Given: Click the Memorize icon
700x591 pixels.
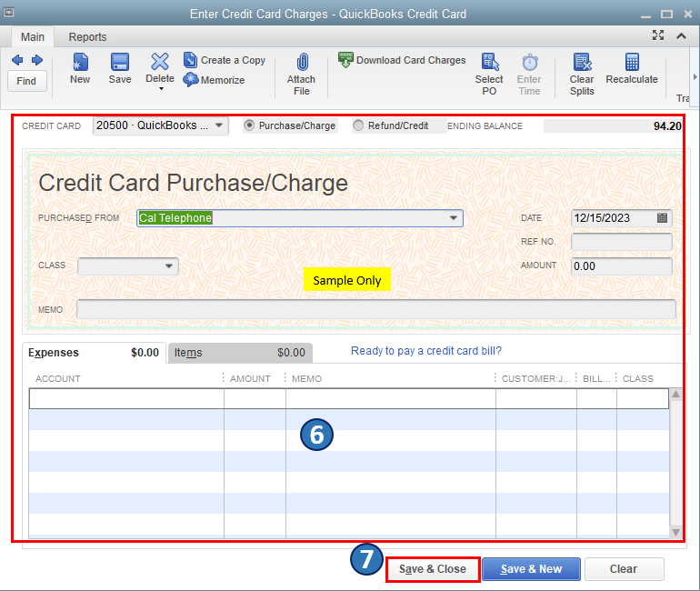Looking at the screenshot, I should point(191,80).
